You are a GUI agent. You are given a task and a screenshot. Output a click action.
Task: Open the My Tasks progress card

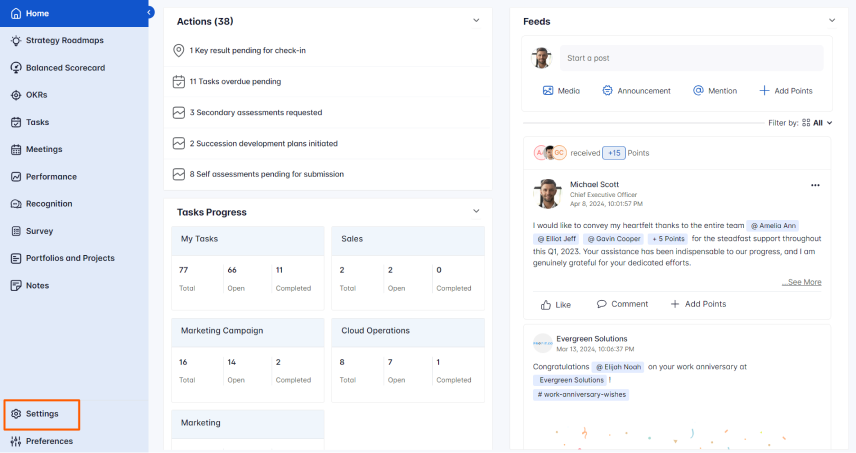[248, 268]
